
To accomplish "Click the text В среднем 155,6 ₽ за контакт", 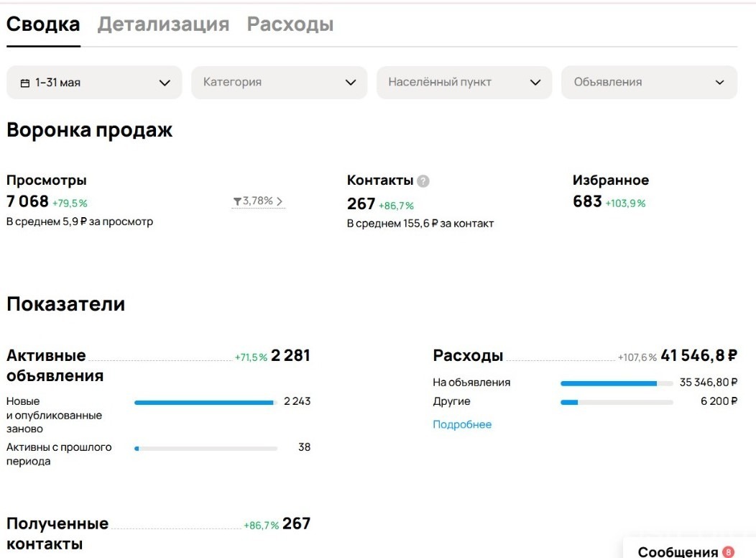I will pyautogui.click(x=420, y=224).
